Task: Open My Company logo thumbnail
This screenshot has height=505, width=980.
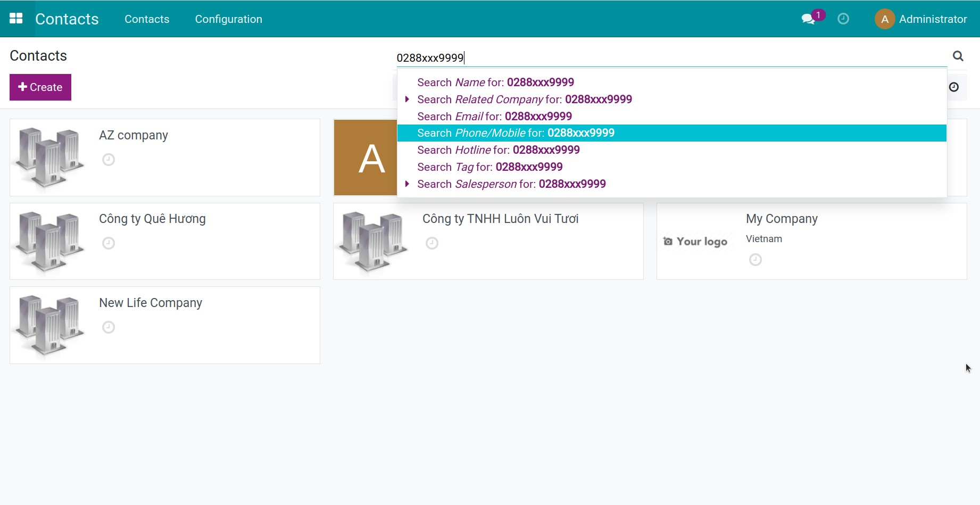Action: [x=695, y=242]
